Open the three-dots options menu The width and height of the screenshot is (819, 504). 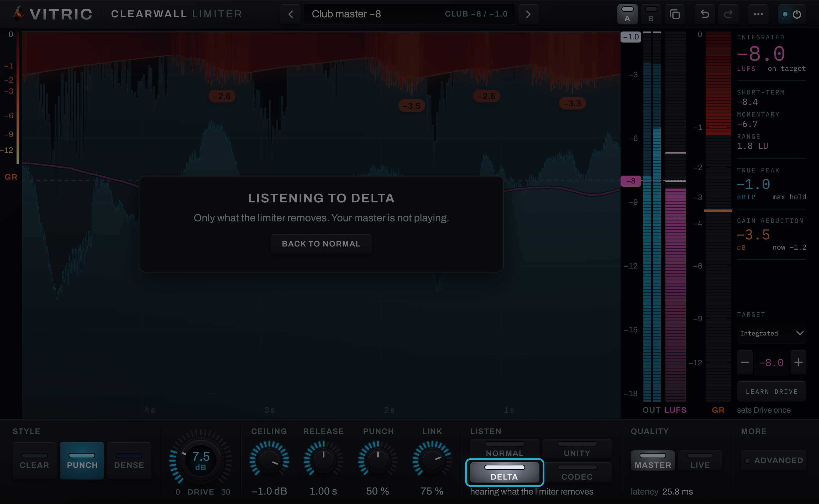[x=758, y=14]
